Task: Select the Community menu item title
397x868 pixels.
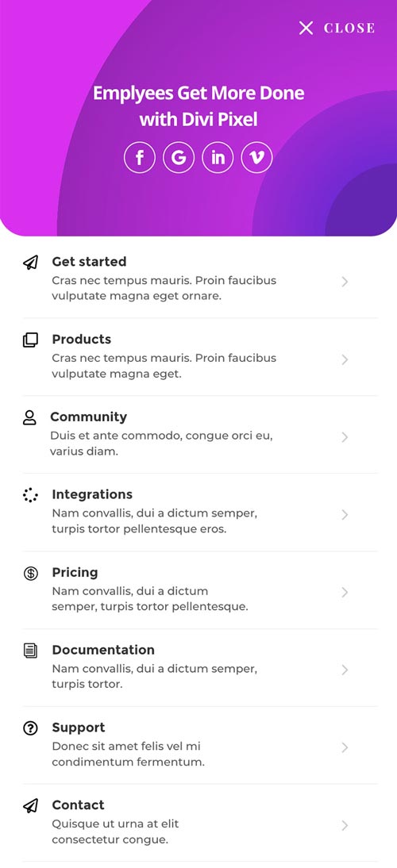Action: click(x=89, y=417)
